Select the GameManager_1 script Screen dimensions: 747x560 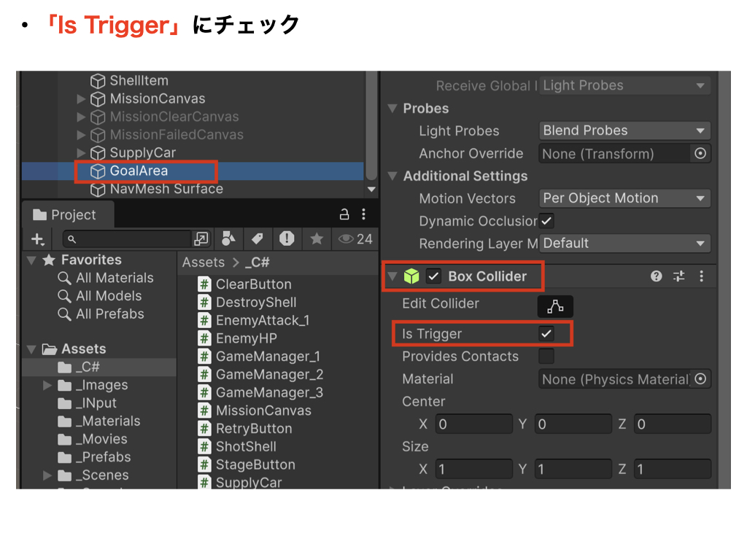pos(268,357)
